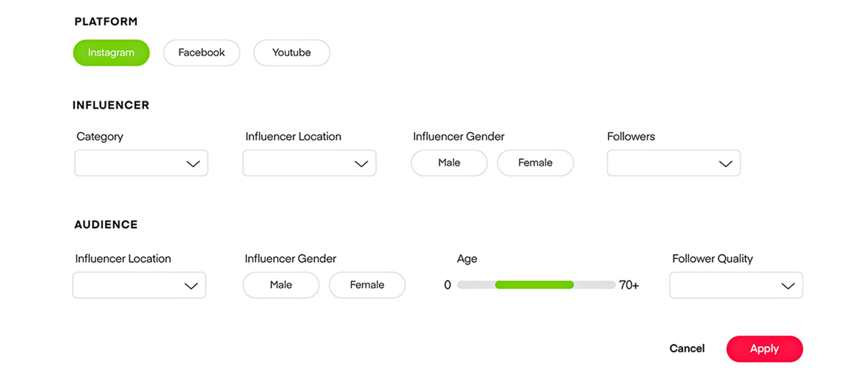The image size is (868, 373).
Task: Click the Followers dropdown chevron arrow
Action: click(725, 164)
